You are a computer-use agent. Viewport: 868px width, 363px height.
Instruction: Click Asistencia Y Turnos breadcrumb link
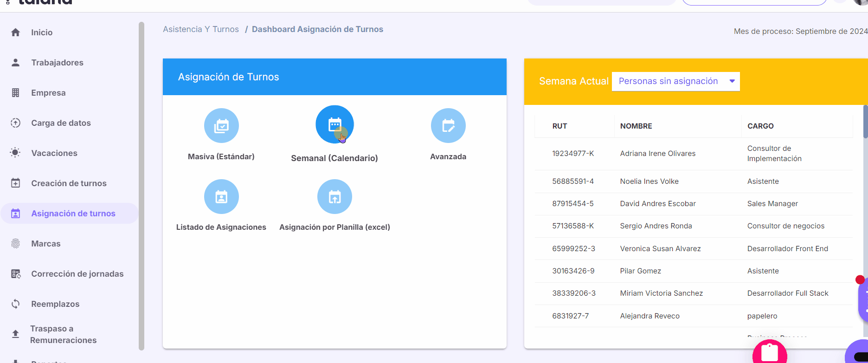point(201,29)
